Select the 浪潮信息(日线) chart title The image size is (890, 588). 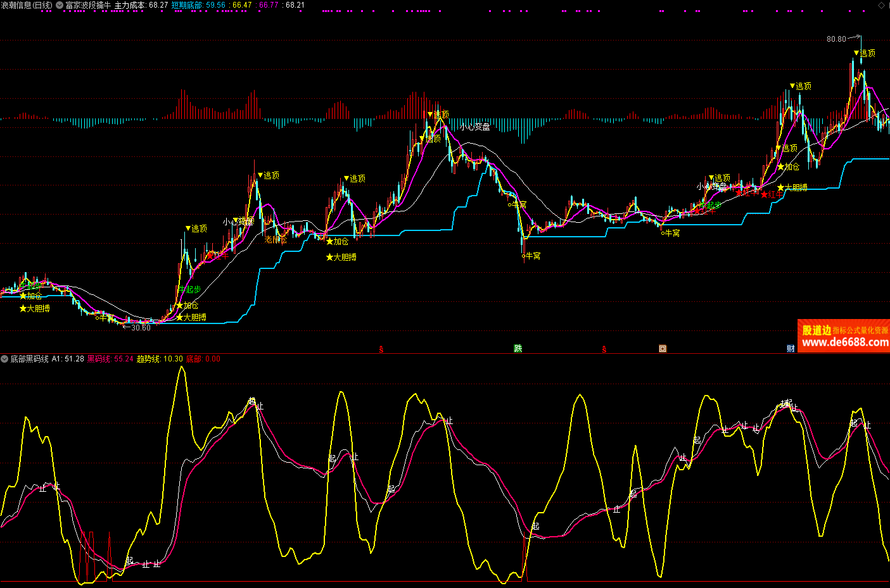[26, 5]
